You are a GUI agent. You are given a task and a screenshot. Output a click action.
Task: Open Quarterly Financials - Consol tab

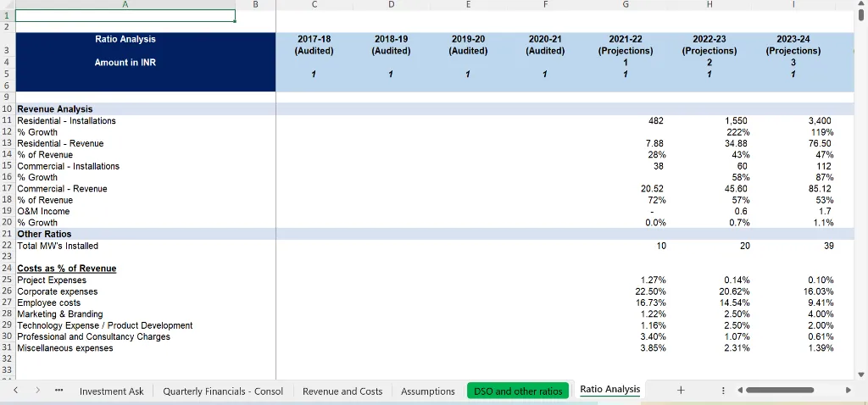pyautogui.click(x=223, y=391)
